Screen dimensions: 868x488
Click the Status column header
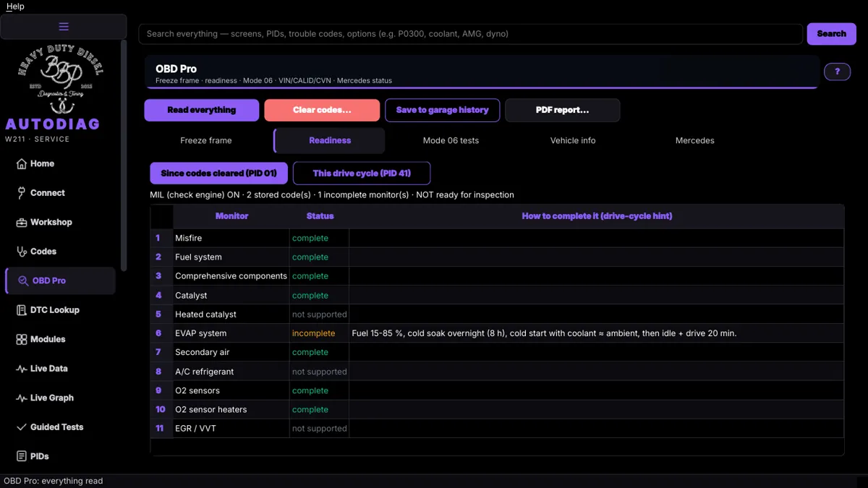(320, 216)
